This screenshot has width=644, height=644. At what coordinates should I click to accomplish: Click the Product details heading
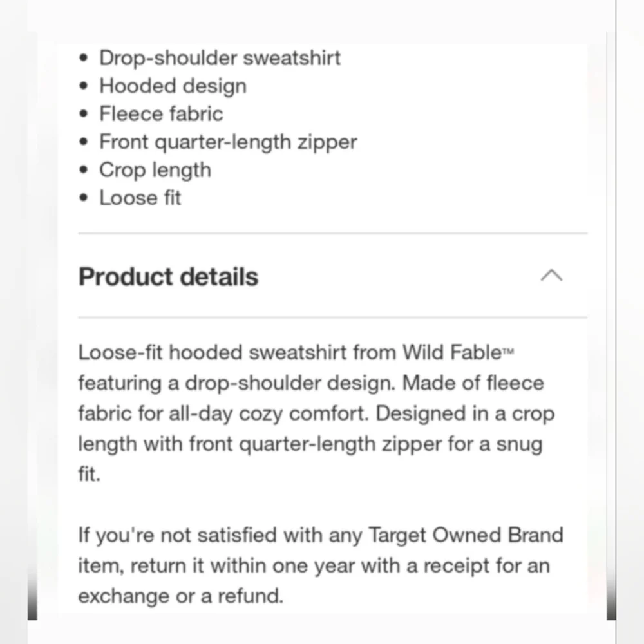(x=168, y=277)
